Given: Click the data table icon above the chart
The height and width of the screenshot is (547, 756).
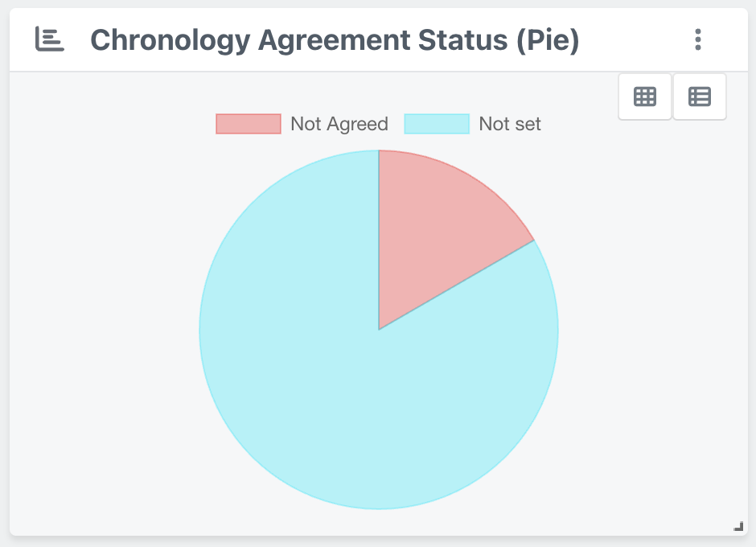Looking at the screenshot, I should (x=644, y=96).
